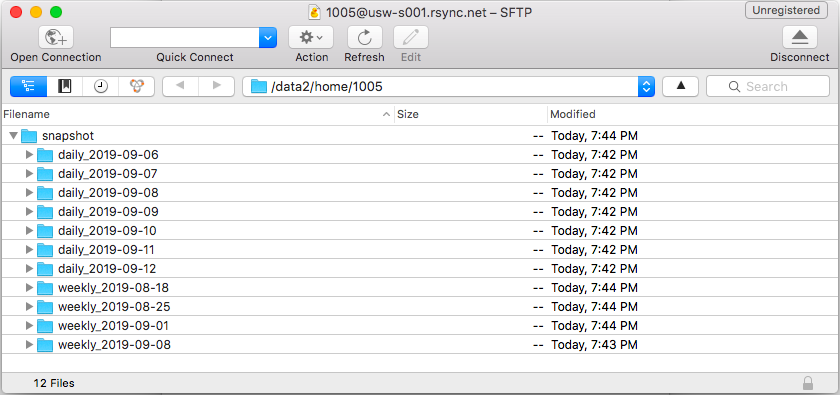Sort by the Size column header
The width and height of the screenshot is (840, 395).
(471, 114)
